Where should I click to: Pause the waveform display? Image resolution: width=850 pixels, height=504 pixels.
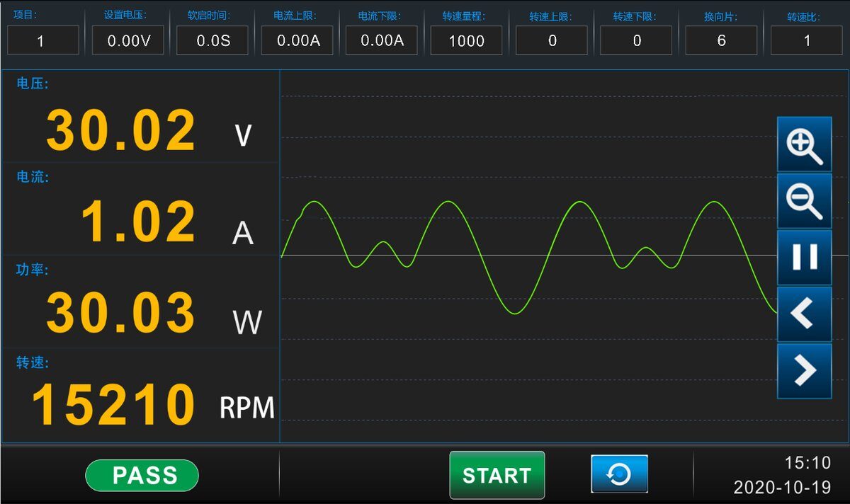tap(804, 258)
